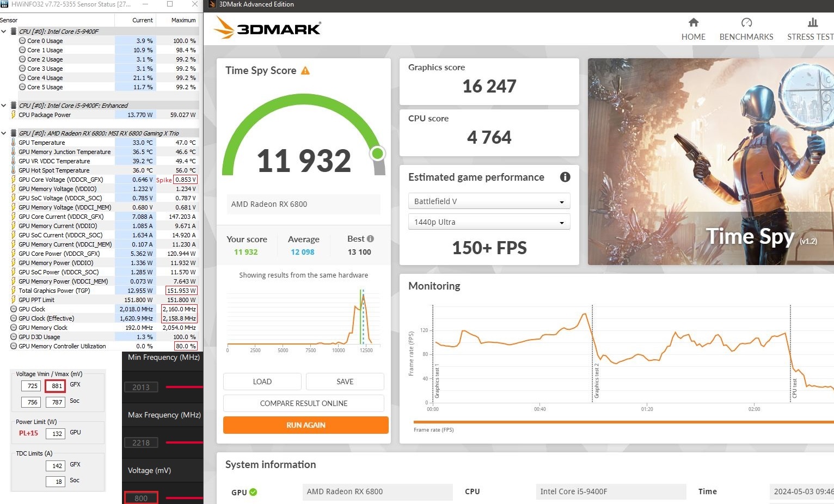
Task: Click the SoC Vmax 787 field
Action: (x=55, y=402)
